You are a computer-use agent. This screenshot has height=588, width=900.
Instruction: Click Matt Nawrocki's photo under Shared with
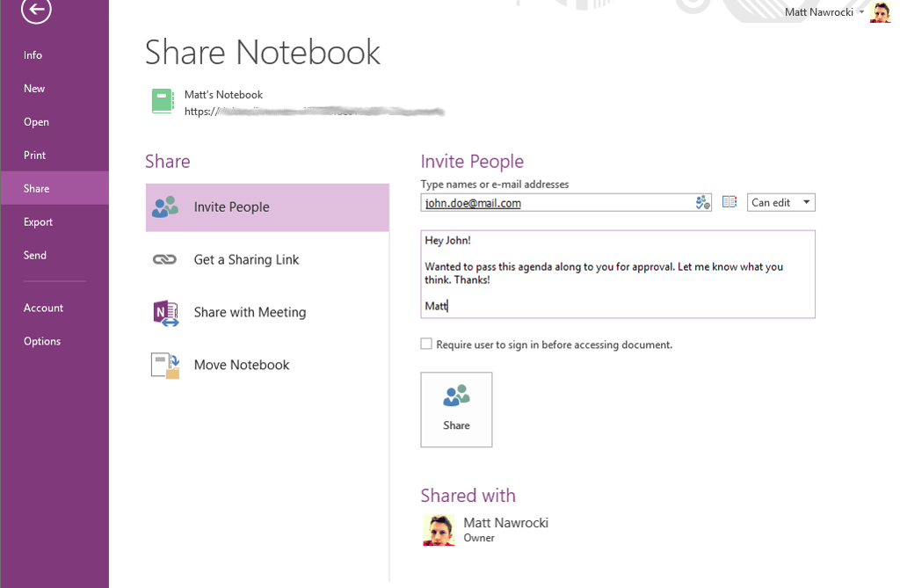(x=439, y=530)
